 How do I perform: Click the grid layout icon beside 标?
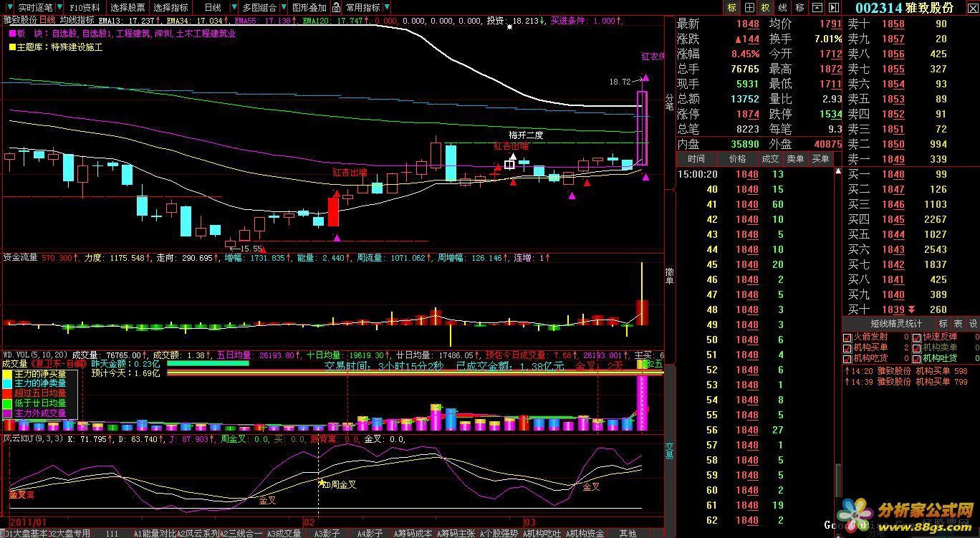tap(749, 7)
